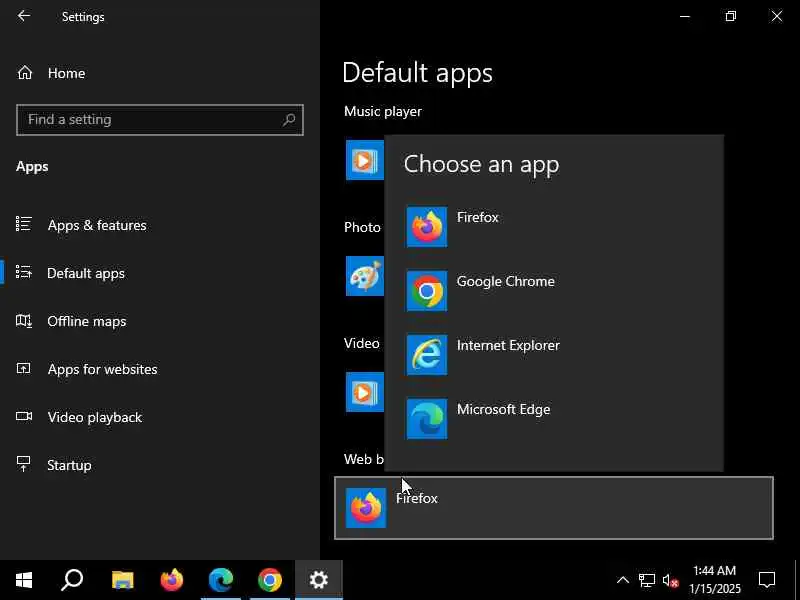Click the Apps & features list icon
800x600 pixels.
coord(23,224)
